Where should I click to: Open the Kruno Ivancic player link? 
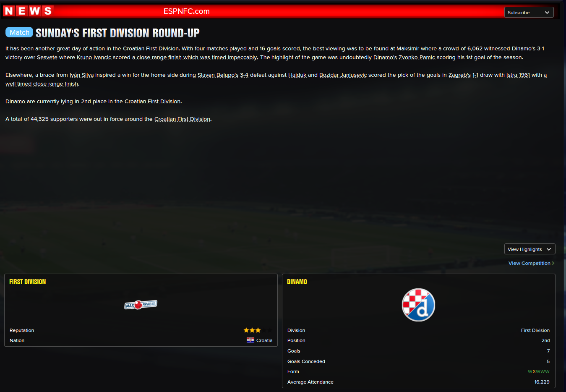click(x=94, y=57)
